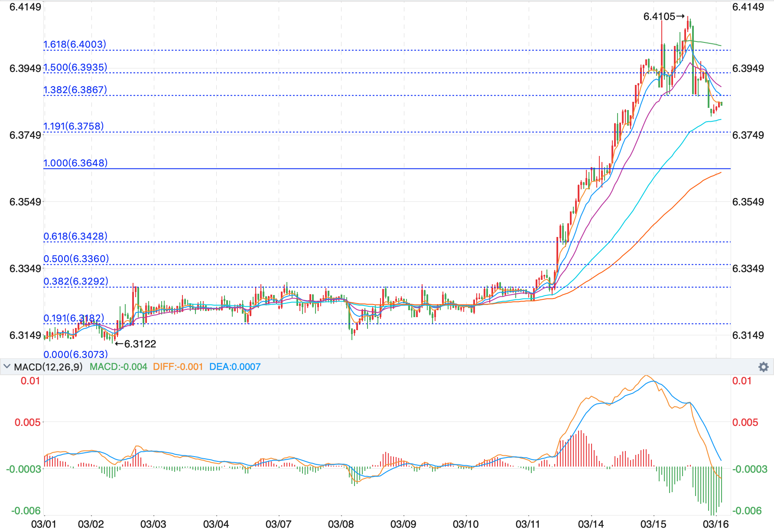Image resolution: width=774 pixels, height=532 pixels.
Task: Click the 03/03 date on time axis
Action: [x=153, y=524]
